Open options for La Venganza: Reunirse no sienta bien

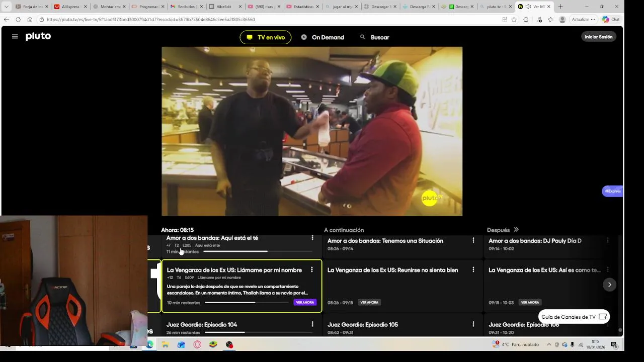coord(473,270)
